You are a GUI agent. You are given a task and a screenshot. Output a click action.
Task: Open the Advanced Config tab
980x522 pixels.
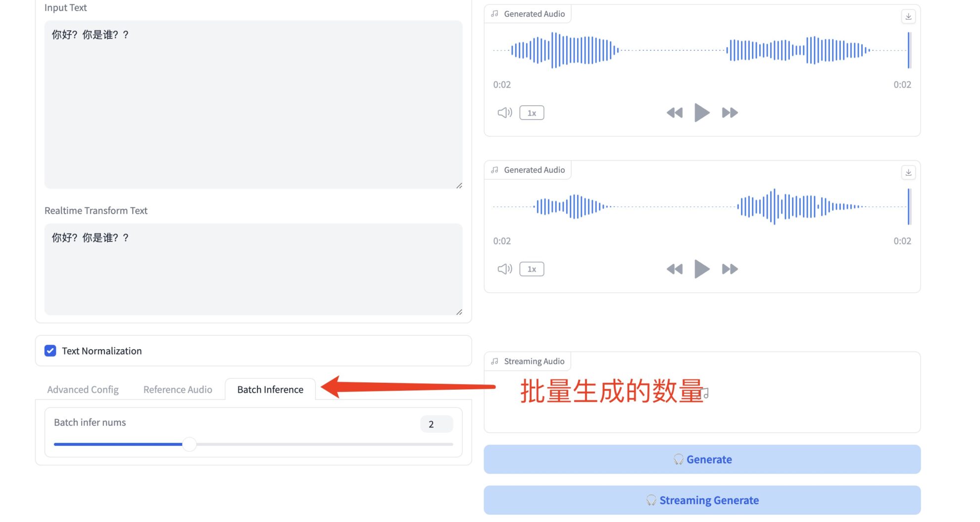click(83, 389)
